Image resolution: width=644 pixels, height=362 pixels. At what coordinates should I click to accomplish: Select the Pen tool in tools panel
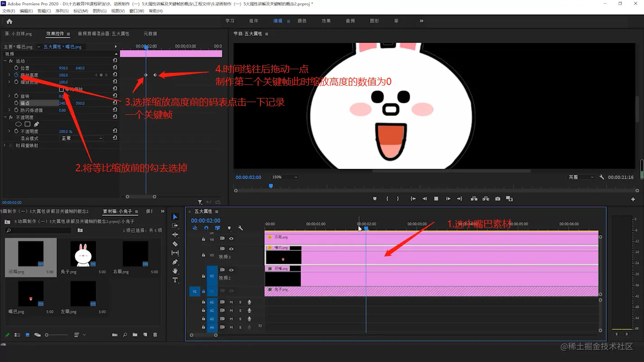[x=175, y=262]
